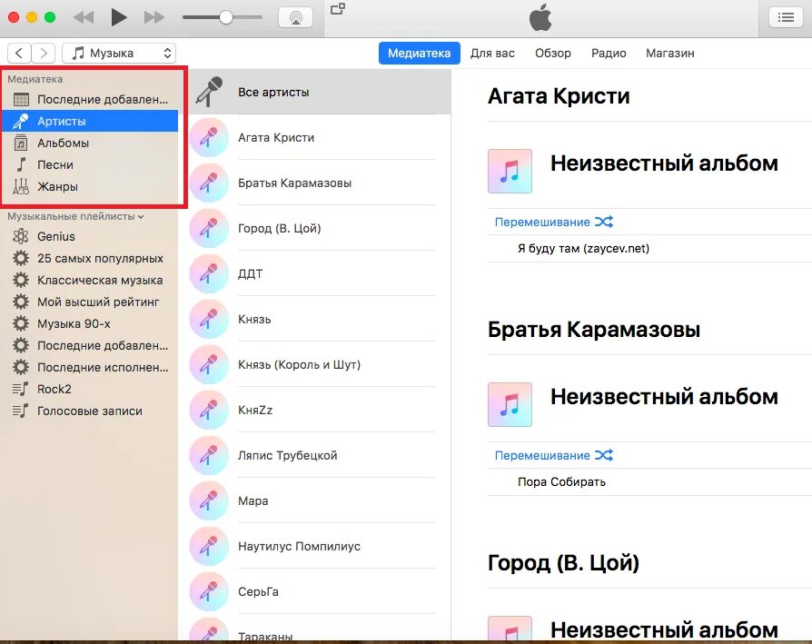Open the 25 самых популярных playlist

click(x=90, y=258)
